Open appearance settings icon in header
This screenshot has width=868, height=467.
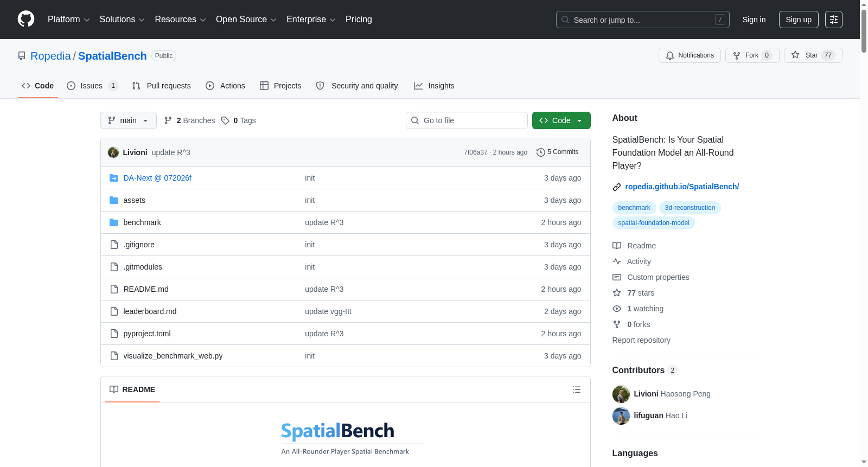tap(834, 20)
